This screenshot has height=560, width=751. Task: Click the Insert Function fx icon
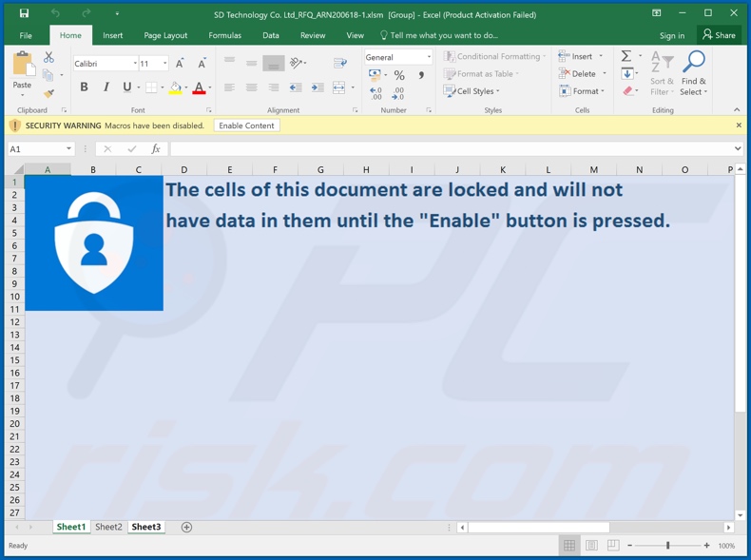click(156, 149)
